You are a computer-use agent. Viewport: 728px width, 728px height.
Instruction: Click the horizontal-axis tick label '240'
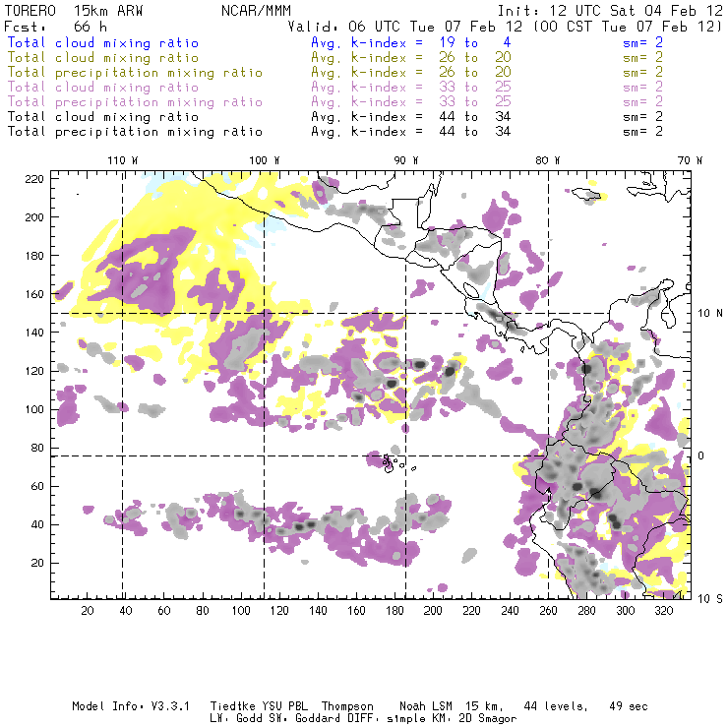pos(510,611)
